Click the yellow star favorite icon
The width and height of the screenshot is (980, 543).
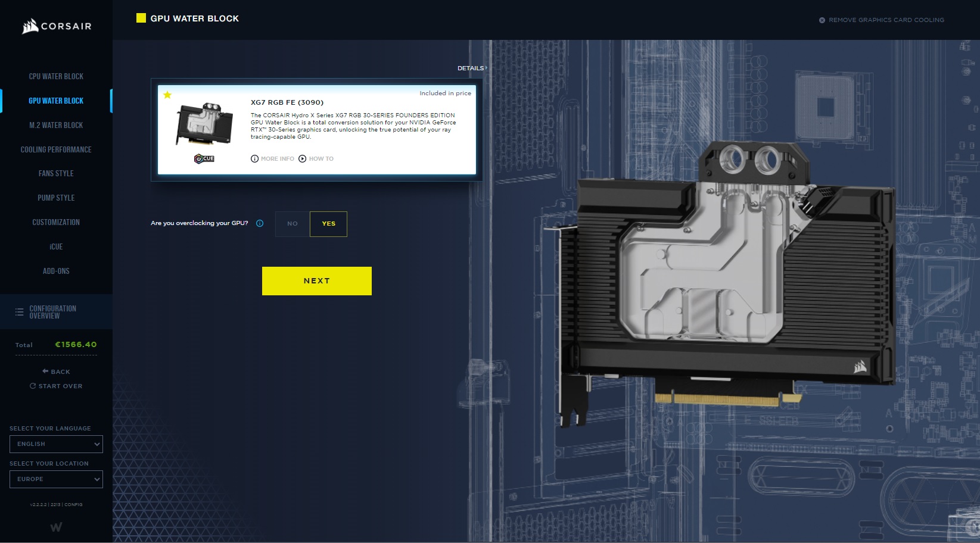167,95
